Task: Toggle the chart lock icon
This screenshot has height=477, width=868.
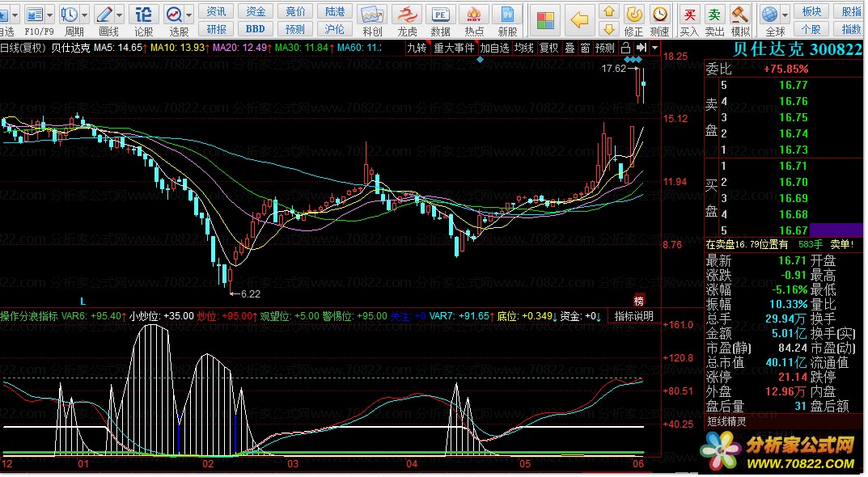Action: coord(625,49)
